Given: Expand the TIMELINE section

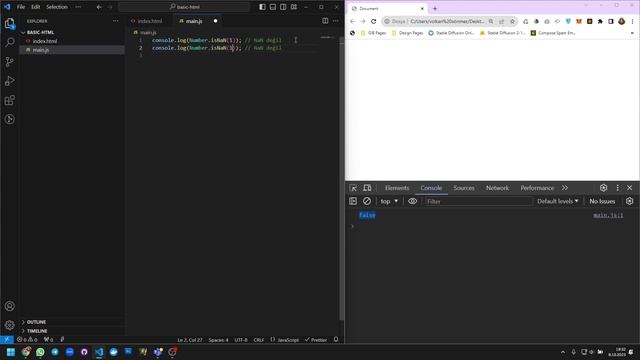Looking at the screenshot, I should coord(72,331).
